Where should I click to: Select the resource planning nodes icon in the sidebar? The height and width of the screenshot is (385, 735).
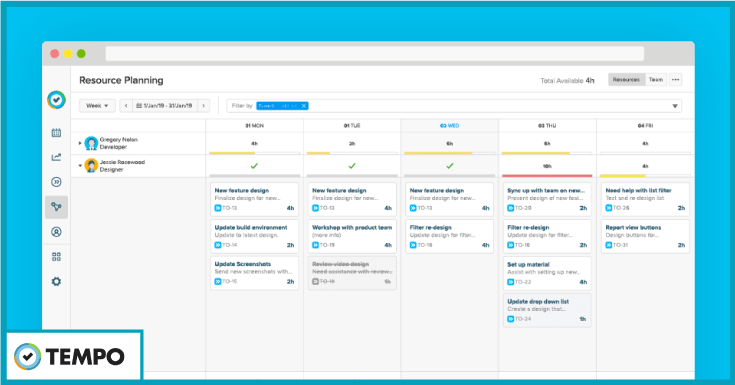click(56, 207)
